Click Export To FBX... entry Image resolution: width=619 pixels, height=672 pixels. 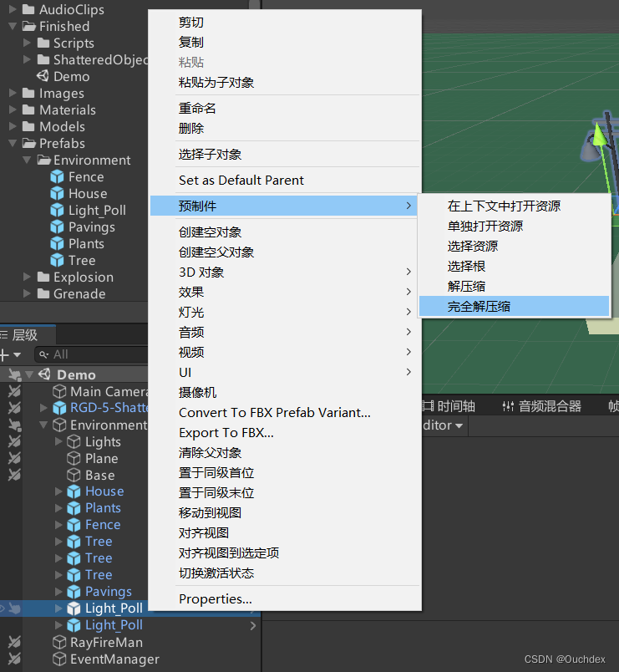(285, 432)
